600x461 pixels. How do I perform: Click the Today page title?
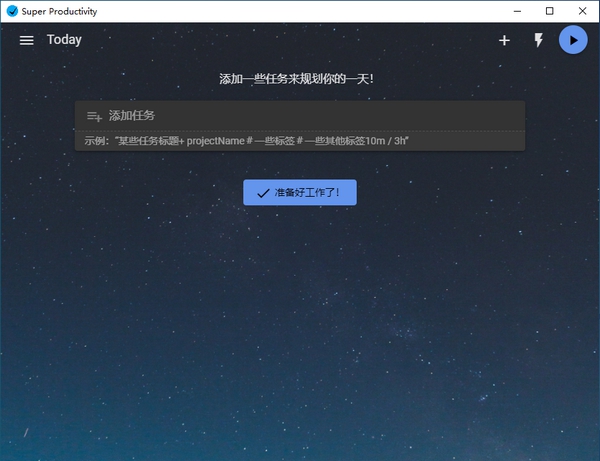64,40
